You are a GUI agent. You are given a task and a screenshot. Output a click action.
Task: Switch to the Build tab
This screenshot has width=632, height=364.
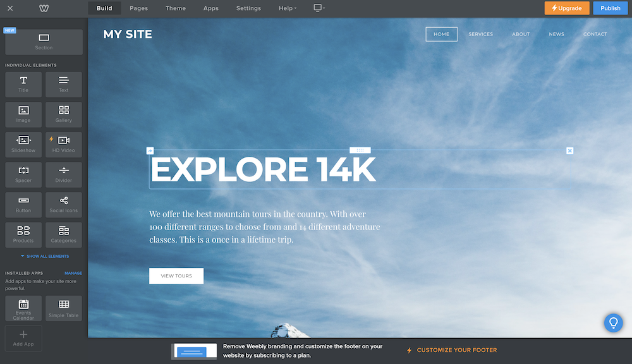click(x=104, y=8)
